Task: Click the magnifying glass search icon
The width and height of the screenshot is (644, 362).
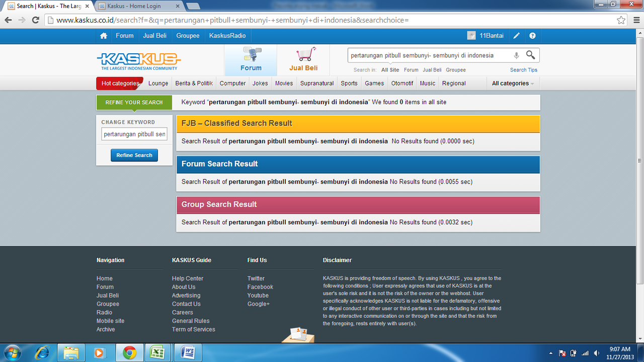Action: point(531,55)
